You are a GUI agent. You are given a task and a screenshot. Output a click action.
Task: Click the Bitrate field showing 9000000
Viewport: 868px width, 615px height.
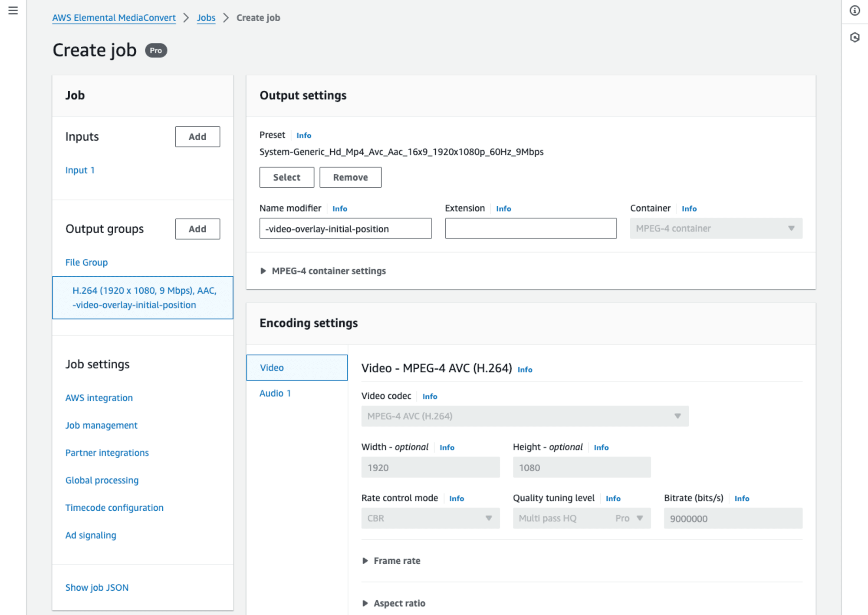[733, 518]
